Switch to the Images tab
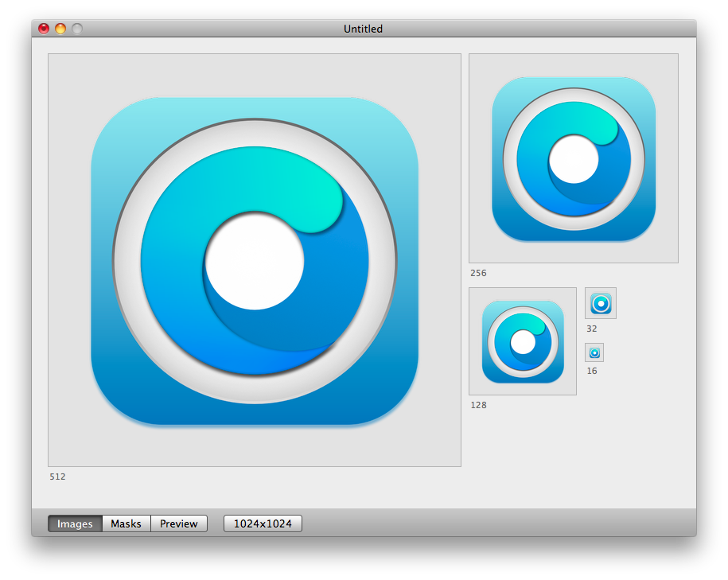 coord(75,524)
